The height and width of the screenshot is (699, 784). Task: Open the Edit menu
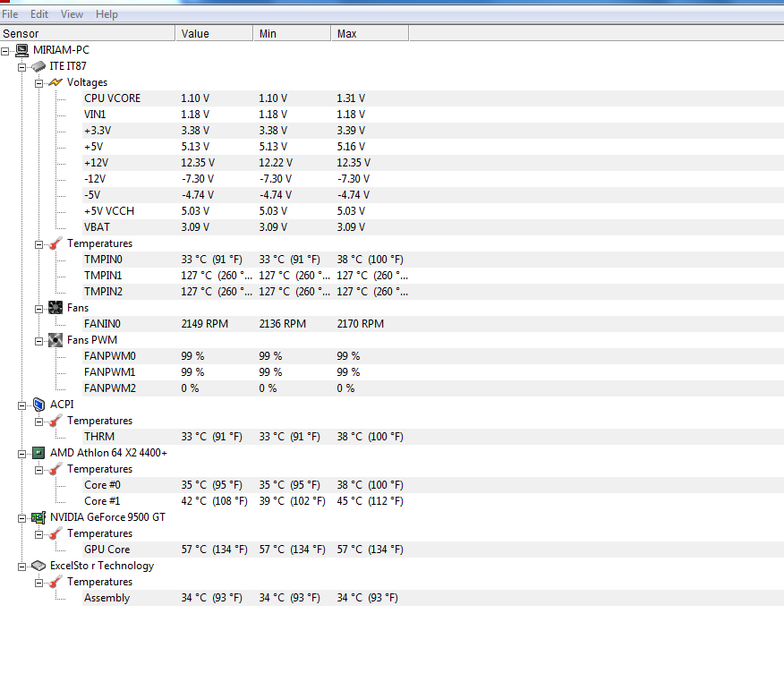coord(39,14)
